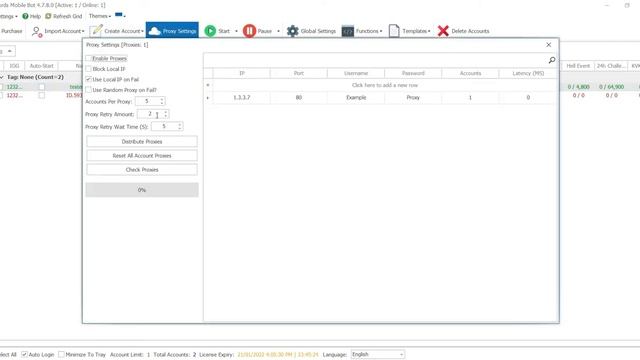Screen dimensions: 640x360
Task: Toggle the Block Local IP checkbox
Action: coord(89,69)
